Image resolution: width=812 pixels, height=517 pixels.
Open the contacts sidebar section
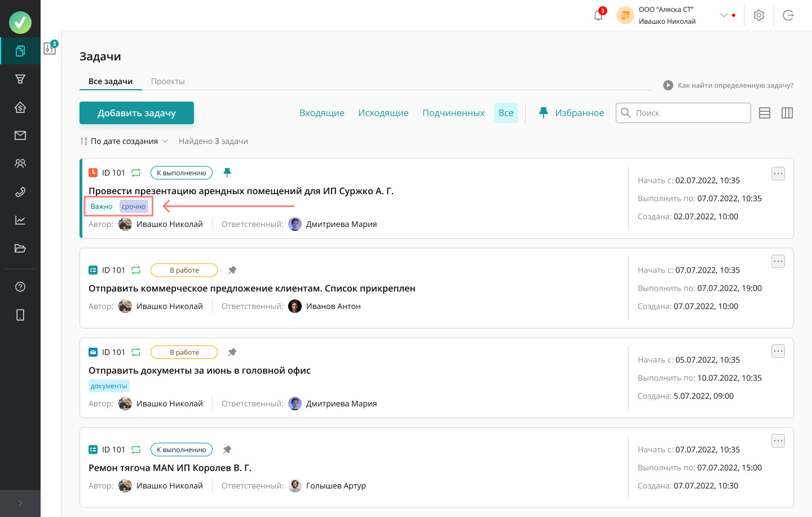click(x=20, y=164)
